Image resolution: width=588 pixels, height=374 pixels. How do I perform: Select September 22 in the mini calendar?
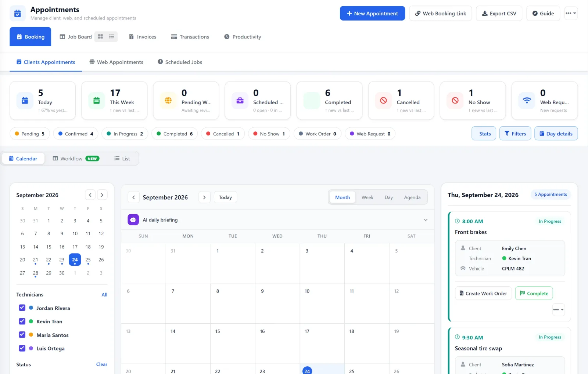tap(49, 260)
